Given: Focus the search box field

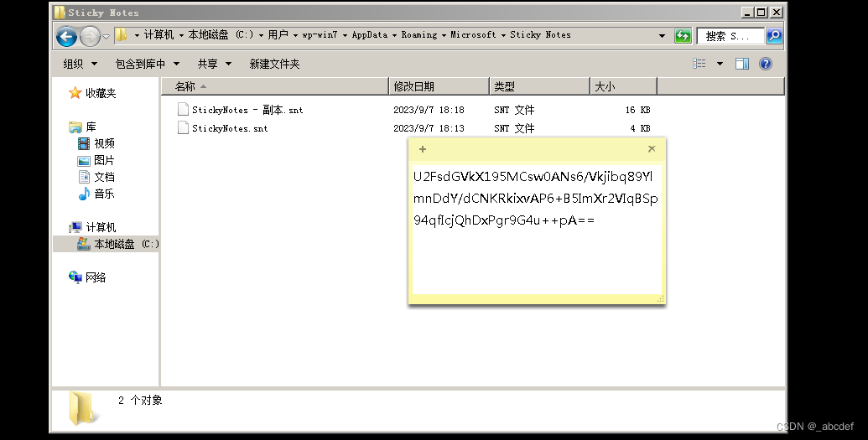Looking at the screenshot, I should pyautogui.click(x=730, y=36).
